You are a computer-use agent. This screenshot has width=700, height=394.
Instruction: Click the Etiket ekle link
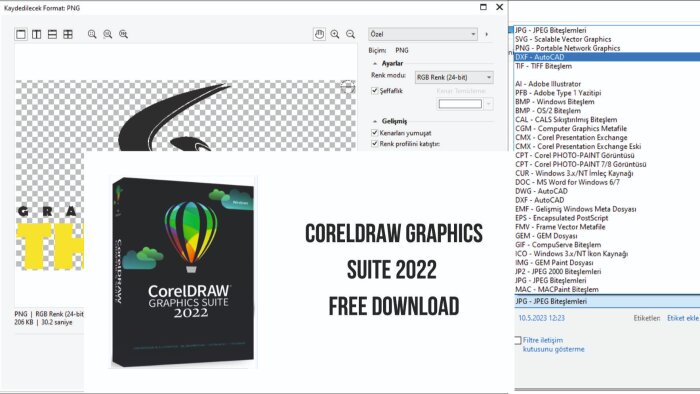pyautogui.click(x=683, y=318)
